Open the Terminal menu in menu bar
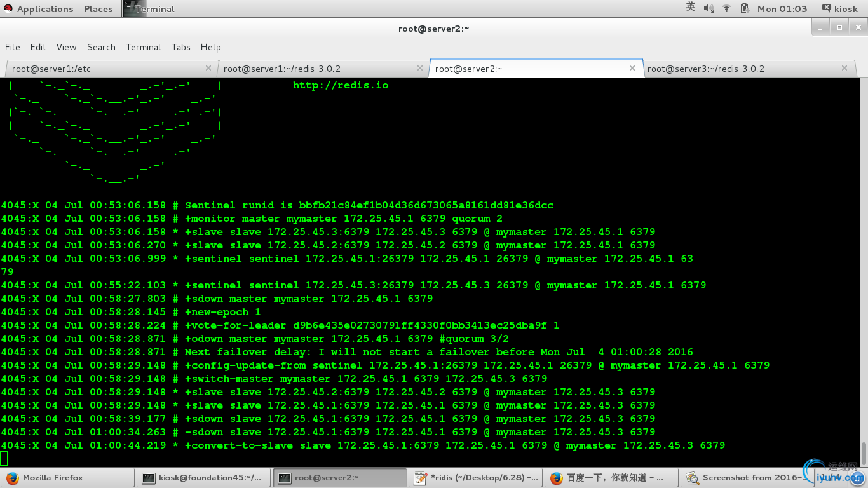This screenshot has height=488, width=868. click(x=143, y=47)
